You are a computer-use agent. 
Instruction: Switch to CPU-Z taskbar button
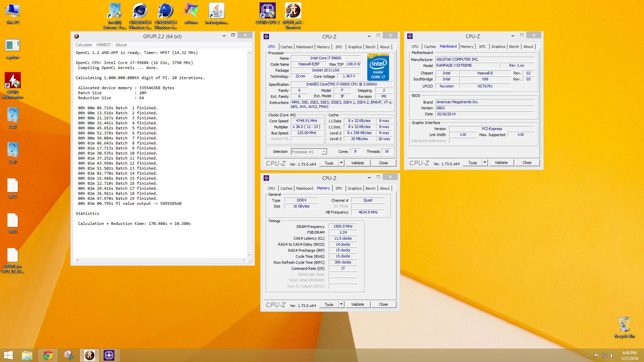tap(109, 355)
